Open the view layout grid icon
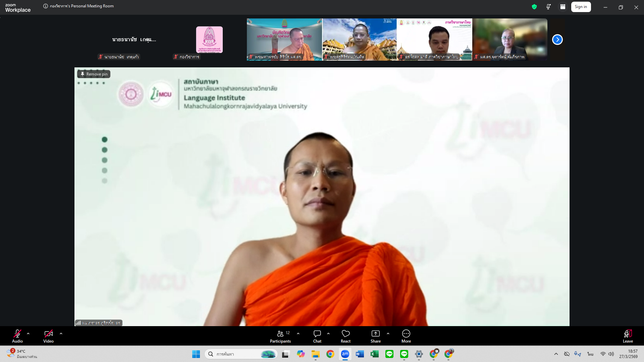644x362 pixels. tap(563, 7)
